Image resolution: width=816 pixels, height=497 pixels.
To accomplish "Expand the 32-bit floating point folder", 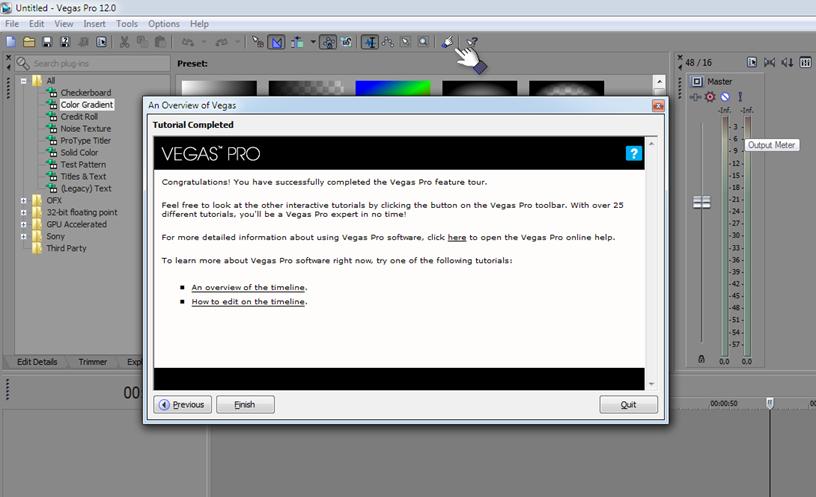I will (x=23, y=212).
